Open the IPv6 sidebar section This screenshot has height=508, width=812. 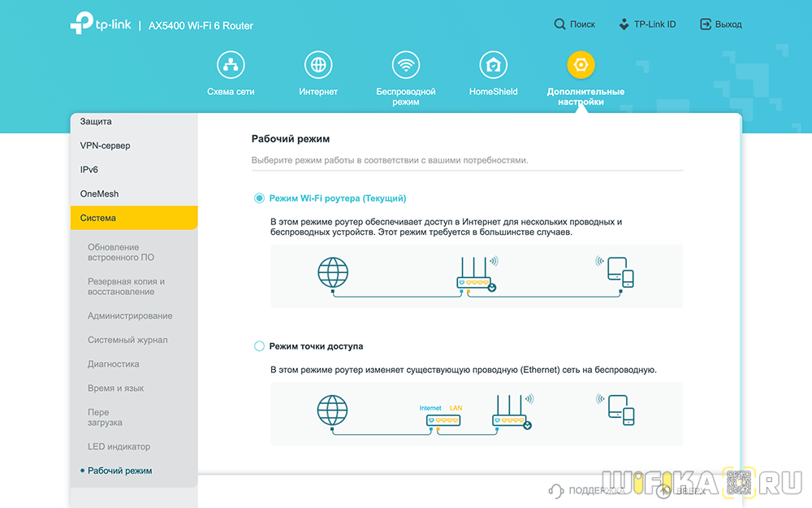[x=133, y=170]
